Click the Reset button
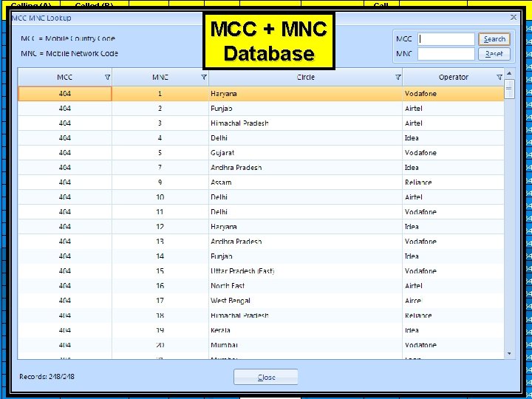This screenshot has height=399, width=532. [x=494, y=54]
